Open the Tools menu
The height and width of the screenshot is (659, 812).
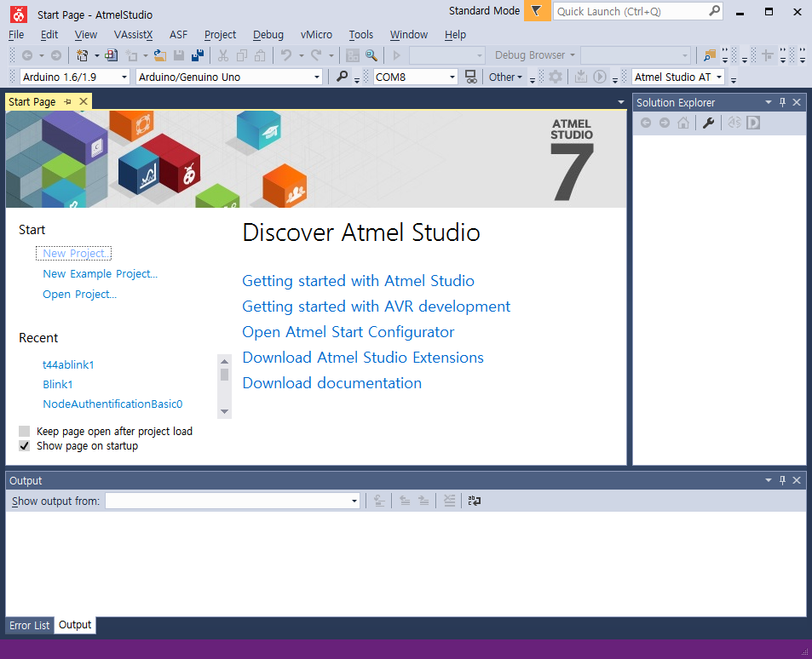pyautogui.click(x=361, y=35)
